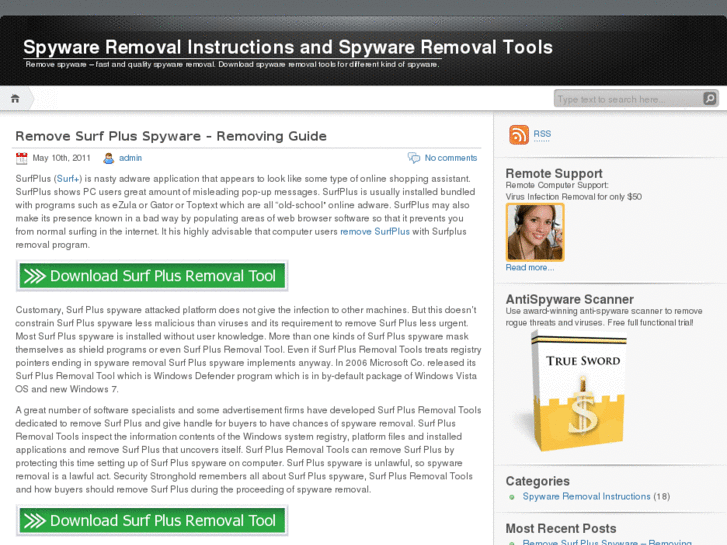Image resolution: width=727 pixels, height=545 pixels.
Task: Open the post title 'Remove Surf Plus Spyware' heading
Action: coord(171,136)
